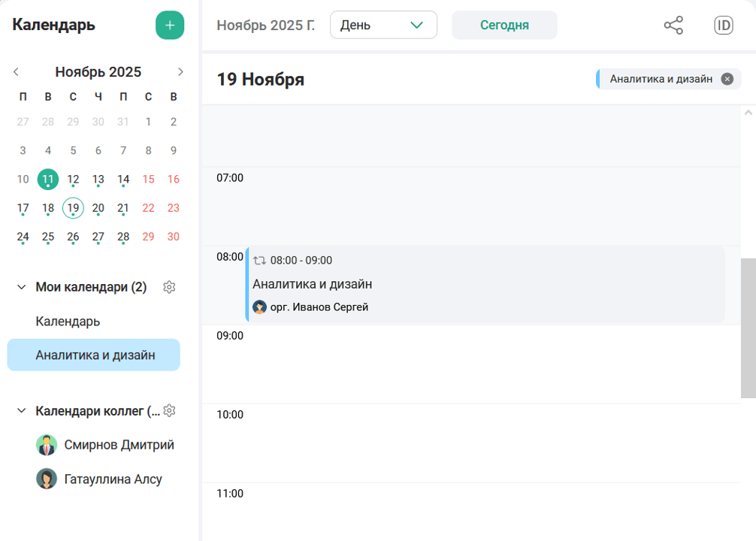Click the ID badge icon

pos(723,26)
